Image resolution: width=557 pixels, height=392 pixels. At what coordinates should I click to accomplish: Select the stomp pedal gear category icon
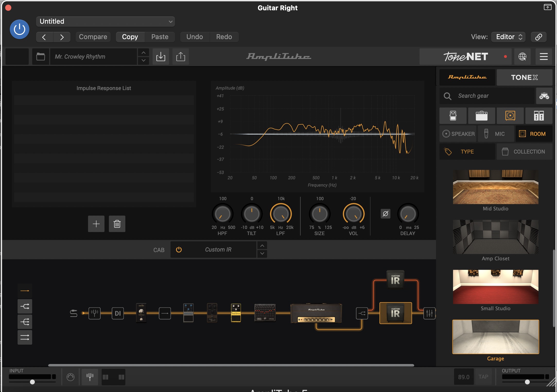pos(453,116)
